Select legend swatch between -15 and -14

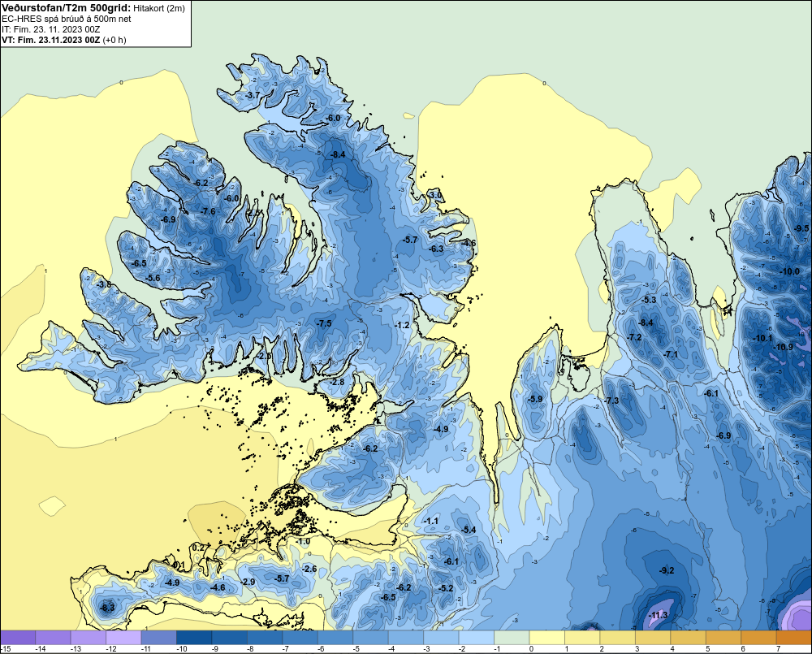click(x=18, y=638)
